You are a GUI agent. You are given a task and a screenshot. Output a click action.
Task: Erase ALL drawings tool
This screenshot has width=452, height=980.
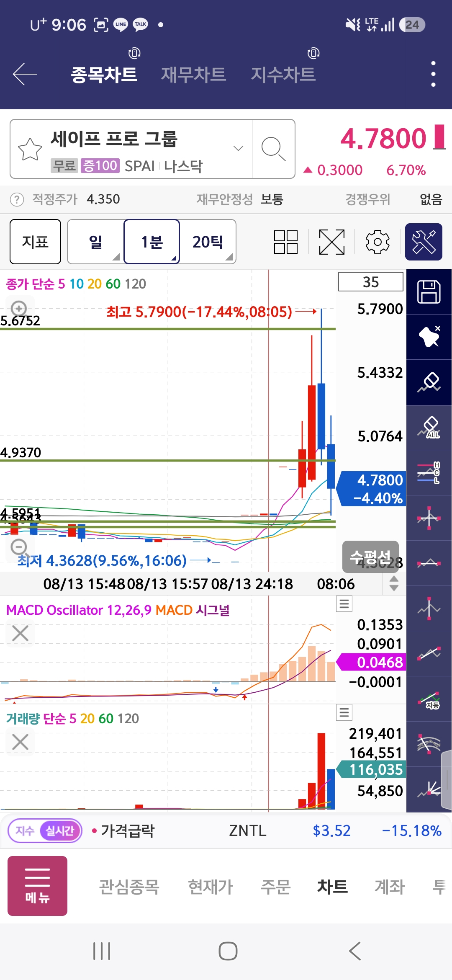point(429,428)
